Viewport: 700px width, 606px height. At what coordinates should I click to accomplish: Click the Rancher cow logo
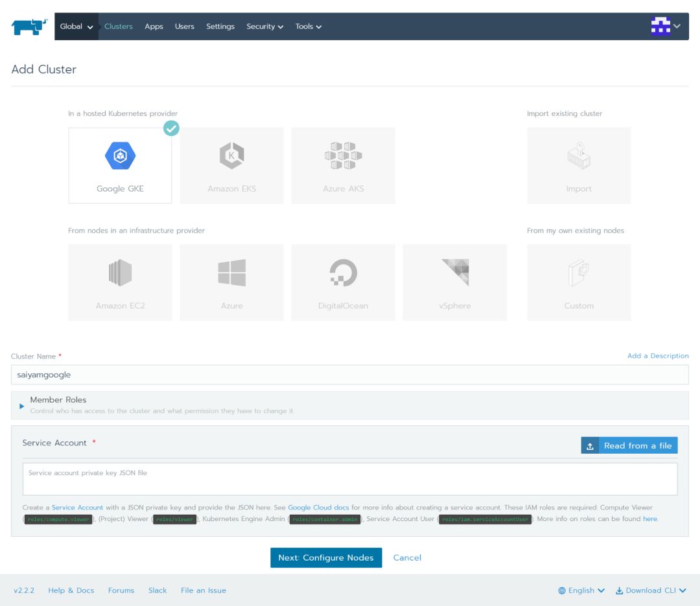pyautogui.click(x=29, y=27)
